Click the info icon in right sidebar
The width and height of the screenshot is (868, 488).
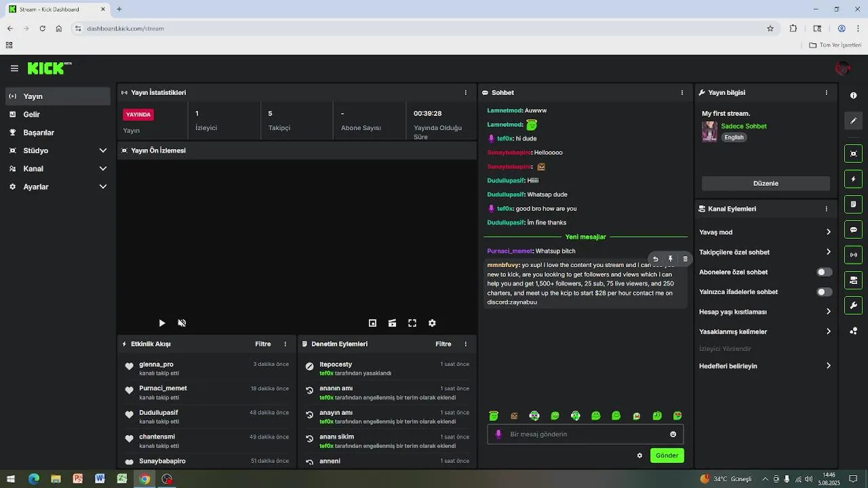[853, 96]
